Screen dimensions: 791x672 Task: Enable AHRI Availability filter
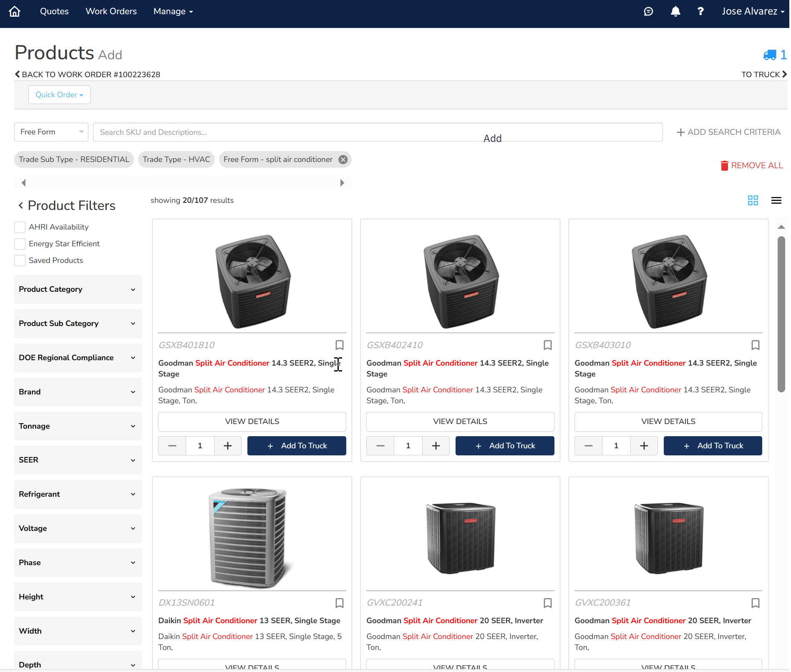pyautogui.click(x=20, y=227)
